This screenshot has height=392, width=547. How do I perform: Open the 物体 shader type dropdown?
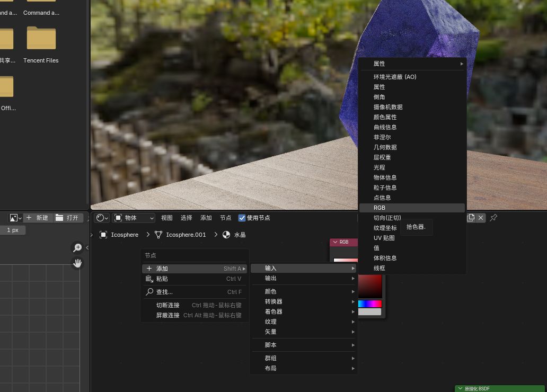pyautogui.click(x=134, y=218)
